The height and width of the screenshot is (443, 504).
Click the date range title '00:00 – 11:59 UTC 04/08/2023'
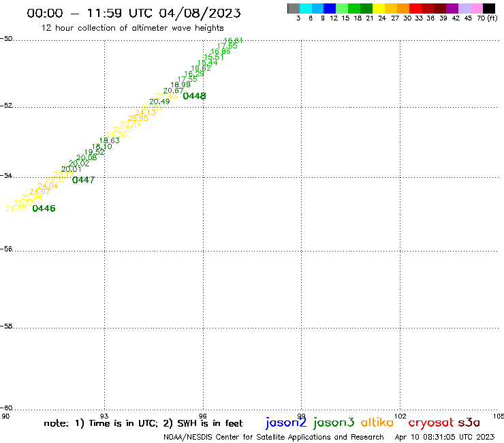pyautogui.click(x=133, y=13)
